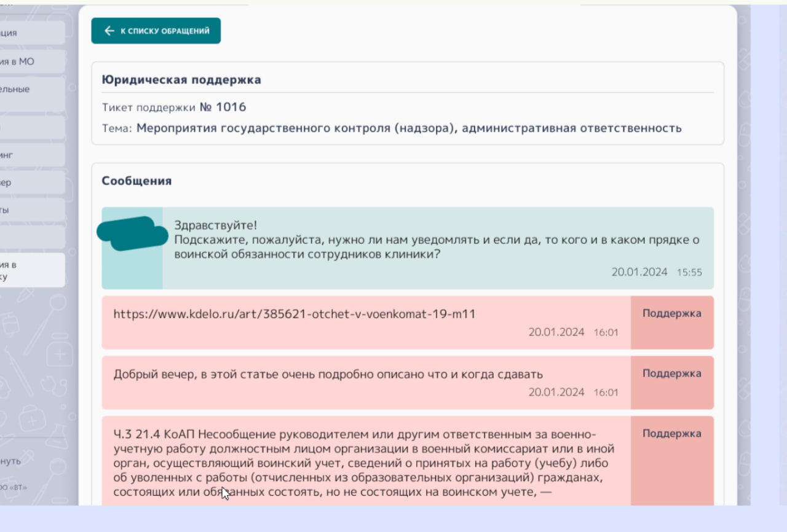Click the user's question about воинской обязанности
The width and height of the screenshot is (787, 532).
pyautogui.click(x=437, y=247)
